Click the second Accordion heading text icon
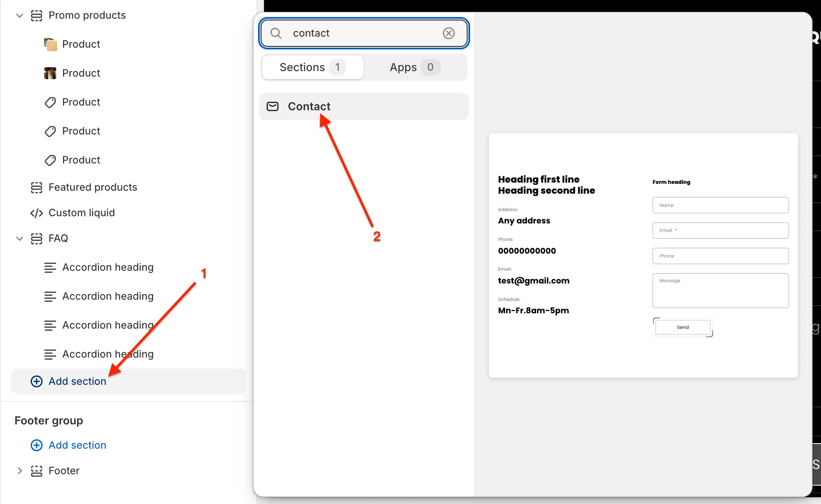The image size is (821, 504). tap(50, 296)
